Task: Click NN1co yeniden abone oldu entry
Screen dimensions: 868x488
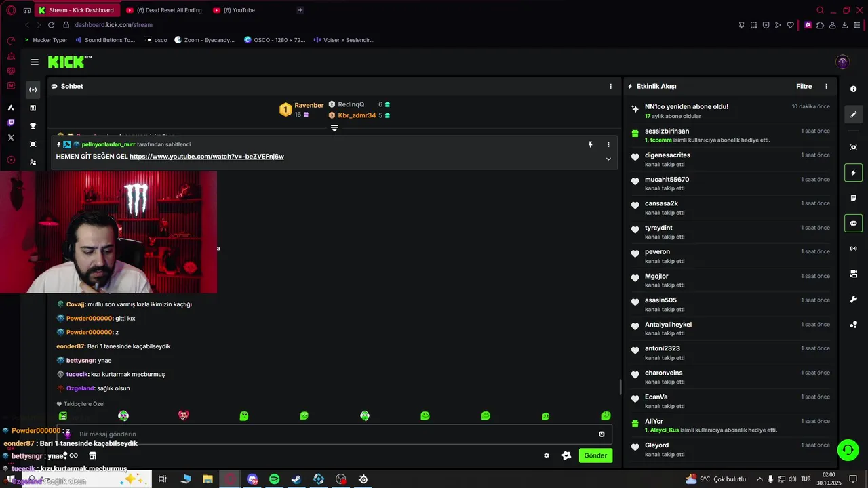Action: tap(730, 111)
